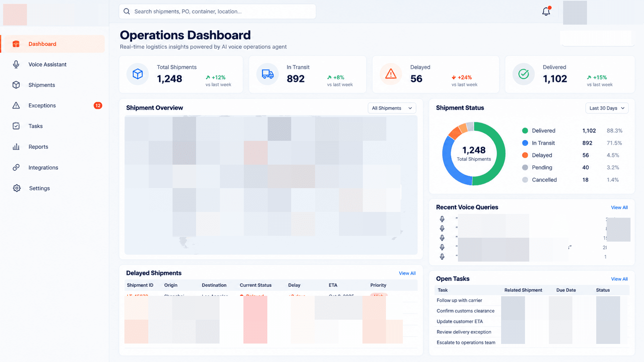The height and width of the screenshot is (362, 644).
Task: Click View All in Delayed Shipments
Action: point(407,273)
